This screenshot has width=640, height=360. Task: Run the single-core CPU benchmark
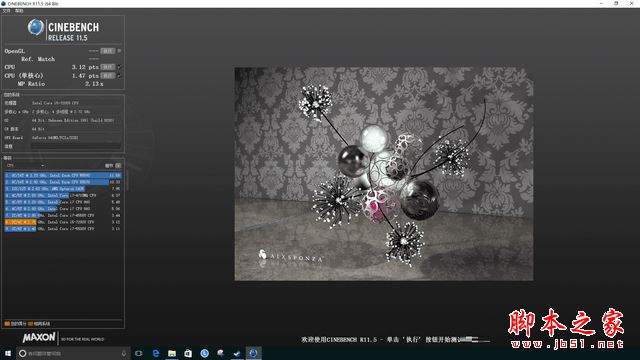pos(108,76)
